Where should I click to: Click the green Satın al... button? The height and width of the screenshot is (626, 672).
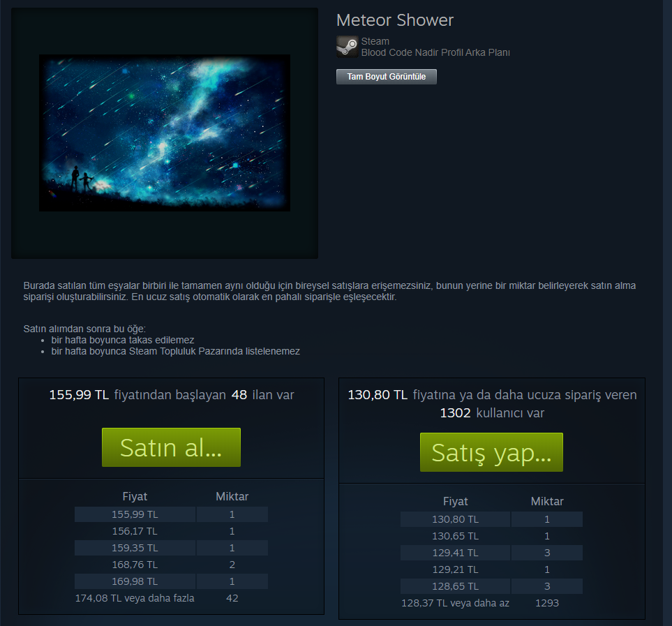point(171,447)
